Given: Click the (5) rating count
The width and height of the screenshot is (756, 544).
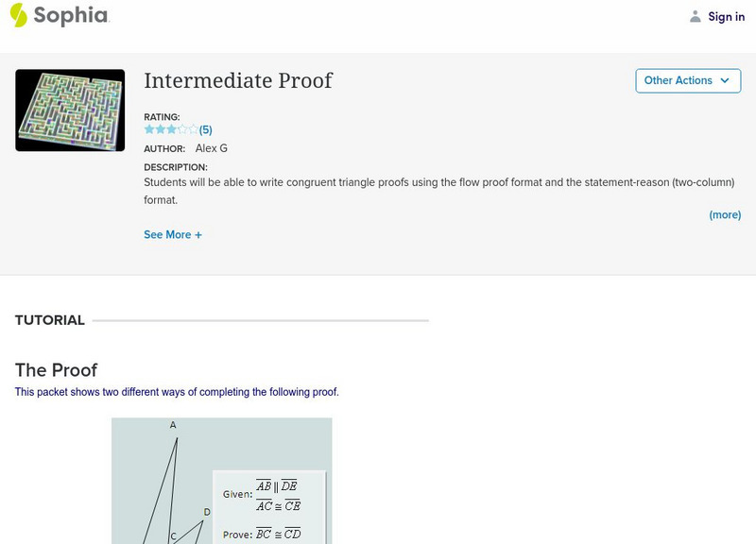Looking at the screenshot, I should [205, 130].
